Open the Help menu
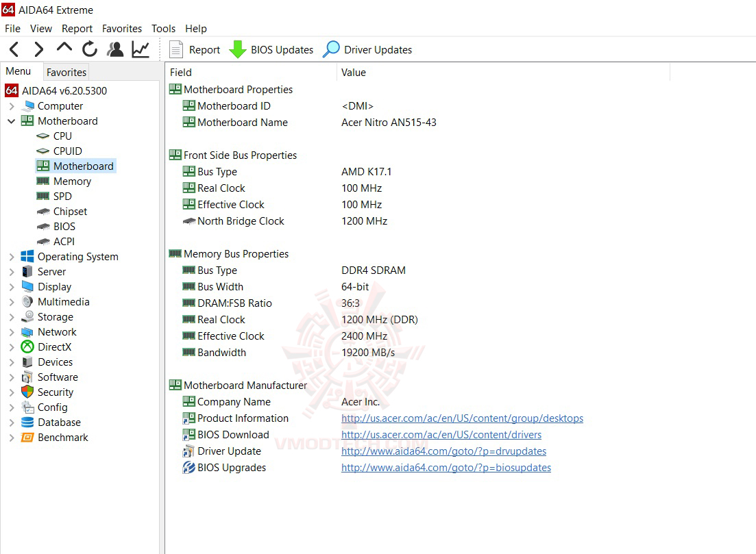Viewport: 756px width, 554px height. tap(196, 29)
